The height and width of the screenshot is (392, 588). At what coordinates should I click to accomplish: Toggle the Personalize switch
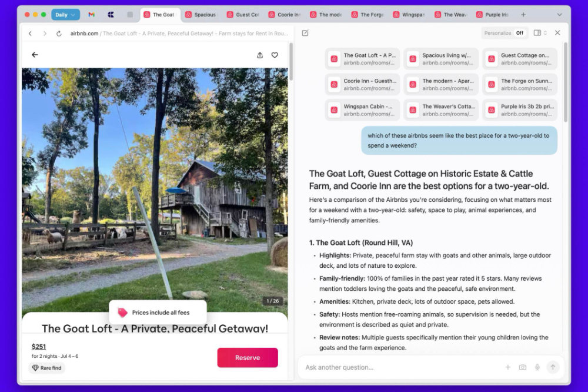point(519,33)
